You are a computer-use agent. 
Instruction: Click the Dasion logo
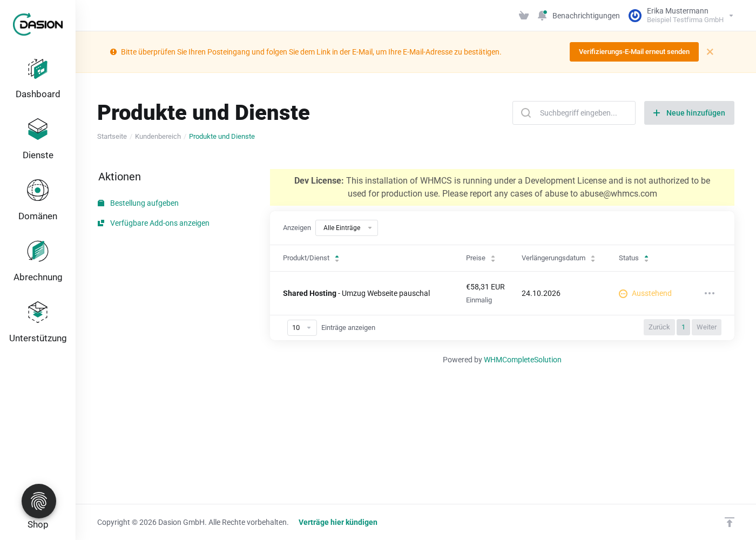click(x=38, y=24)
